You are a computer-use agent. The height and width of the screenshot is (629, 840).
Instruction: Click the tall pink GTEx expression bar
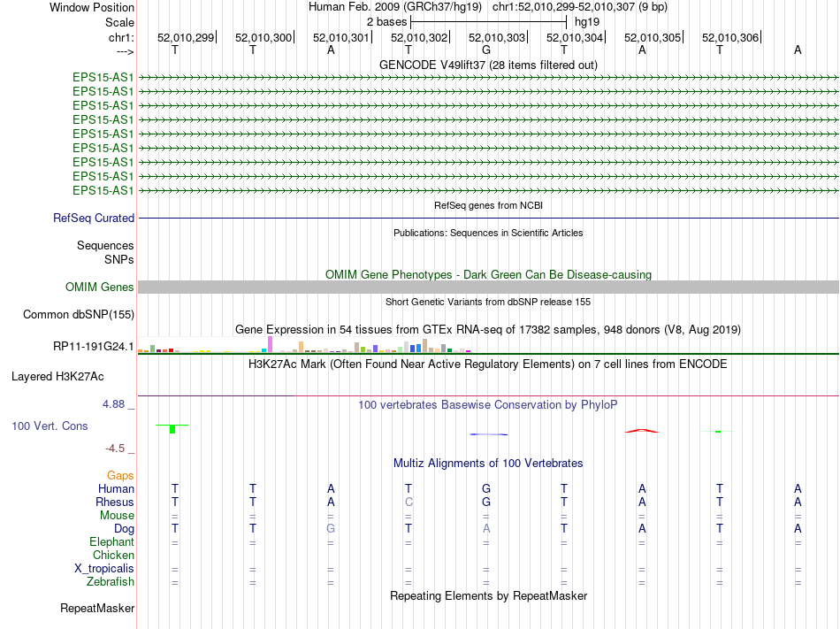(x=270, y=344)
